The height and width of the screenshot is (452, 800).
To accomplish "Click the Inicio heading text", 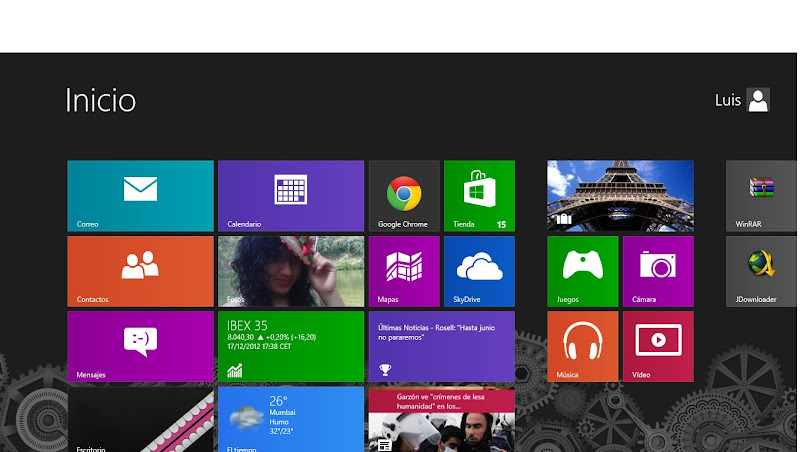I will click(101, 100).
